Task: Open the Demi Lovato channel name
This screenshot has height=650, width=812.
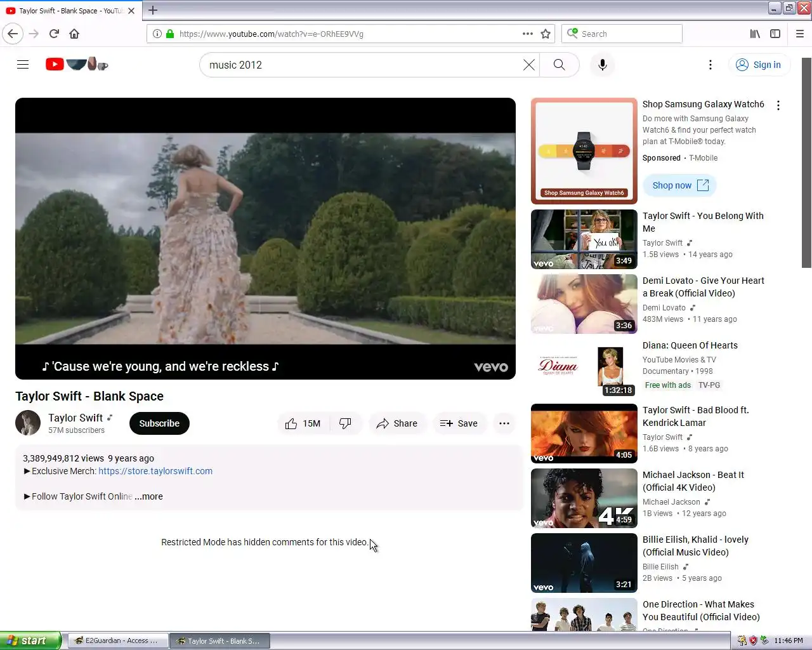Action: [664, 308]
